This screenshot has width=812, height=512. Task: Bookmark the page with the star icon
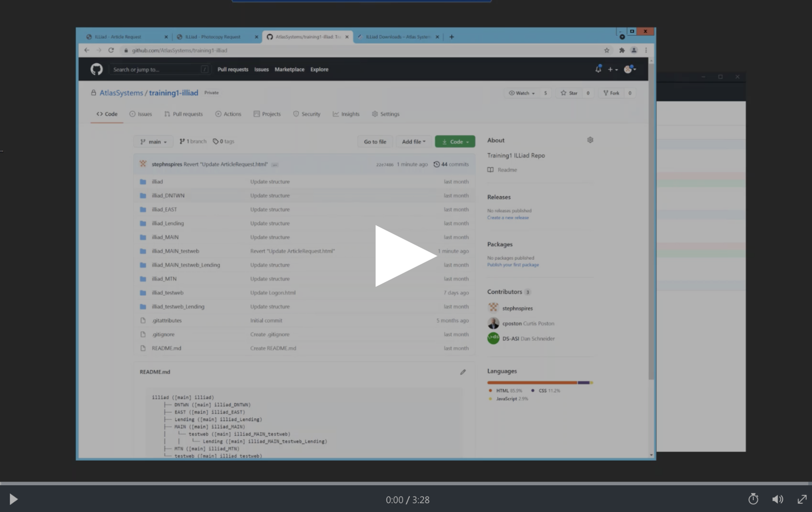606,50
